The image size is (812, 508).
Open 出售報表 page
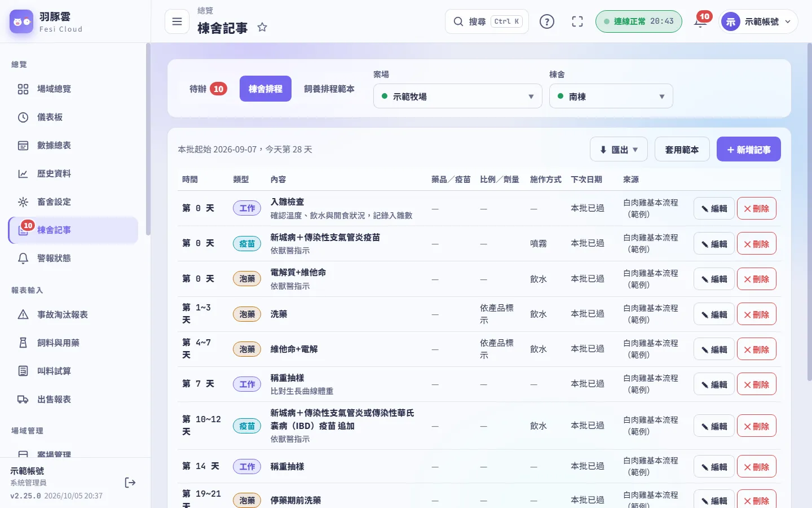click(73, 400)
